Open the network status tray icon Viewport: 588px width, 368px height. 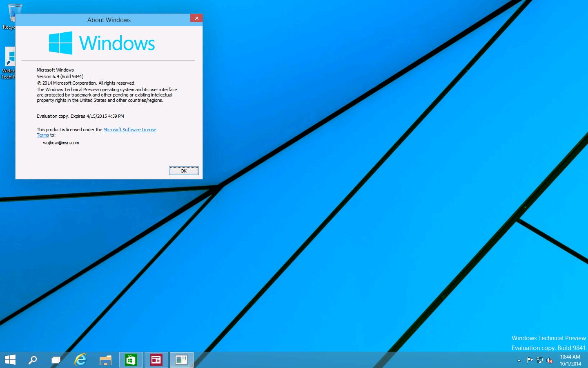[x=540, y=360]
